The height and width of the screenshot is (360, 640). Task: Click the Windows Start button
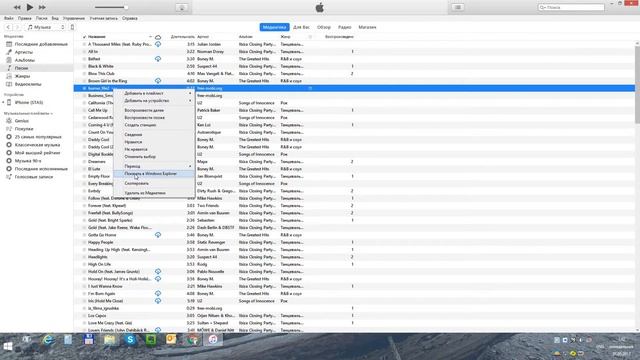[x=8, y=346]
